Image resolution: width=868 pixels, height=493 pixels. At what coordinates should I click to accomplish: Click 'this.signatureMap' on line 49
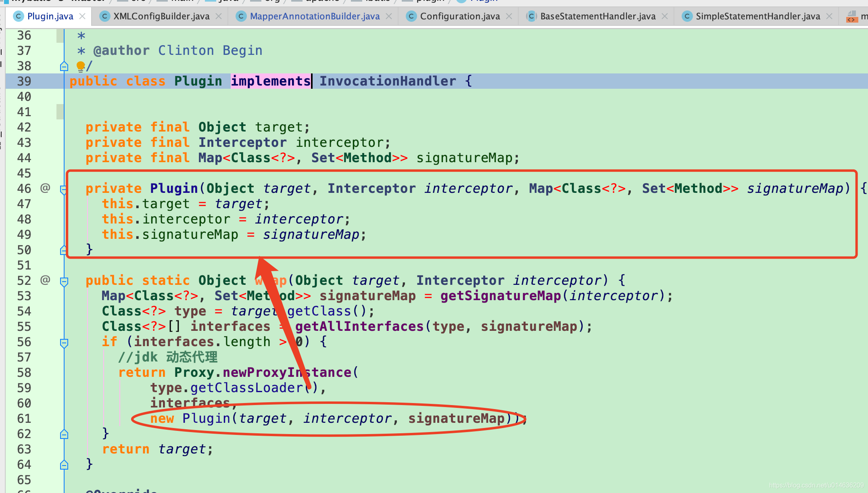coord(170,234)
